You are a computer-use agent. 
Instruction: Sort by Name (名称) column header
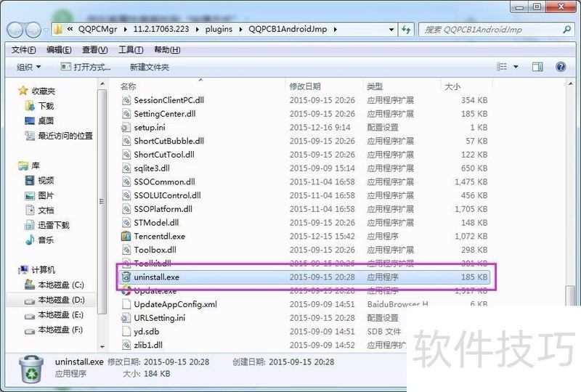[129, 86]
